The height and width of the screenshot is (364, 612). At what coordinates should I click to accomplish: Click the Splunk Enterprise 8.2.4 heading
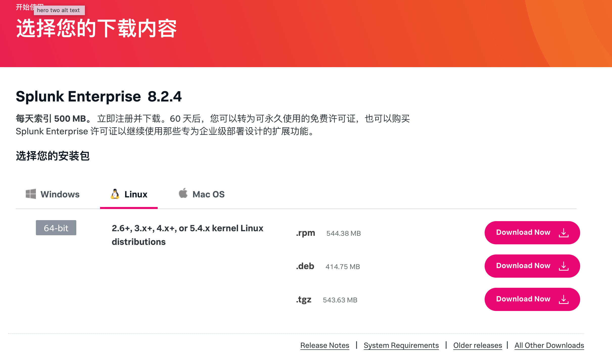[99, 96]
